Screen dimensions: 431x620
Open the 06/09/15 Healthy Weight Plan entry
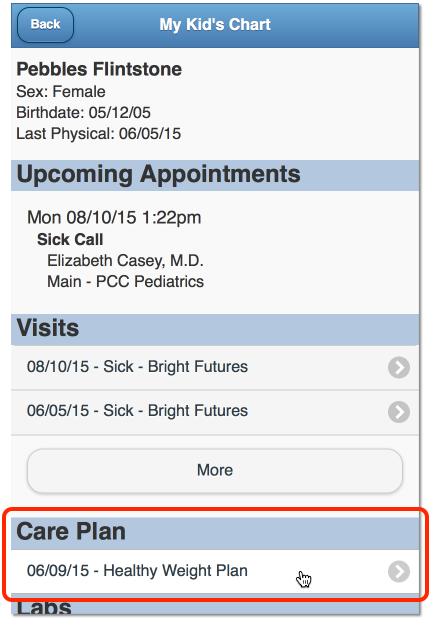(215, 571)
